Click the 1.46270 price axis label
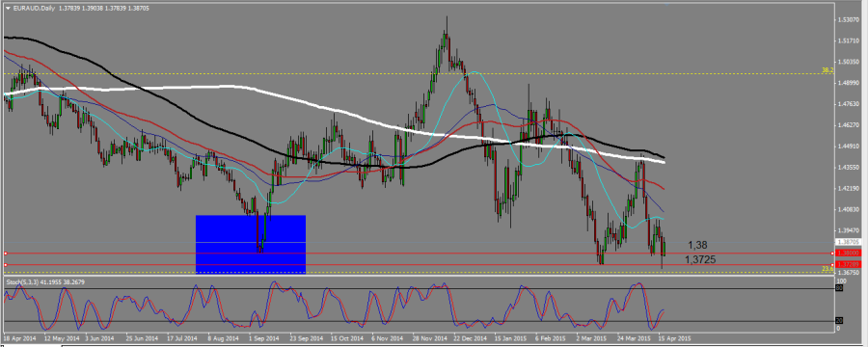Viewport: 868px width, 347px height. coord(848,125)
